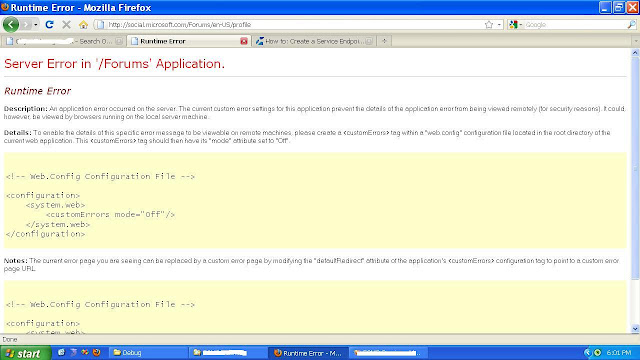Switch to the redacted folder taskbar button
The height and width of the screenshot is (360, 640).
pyautogui.click(x=229, y=353)
